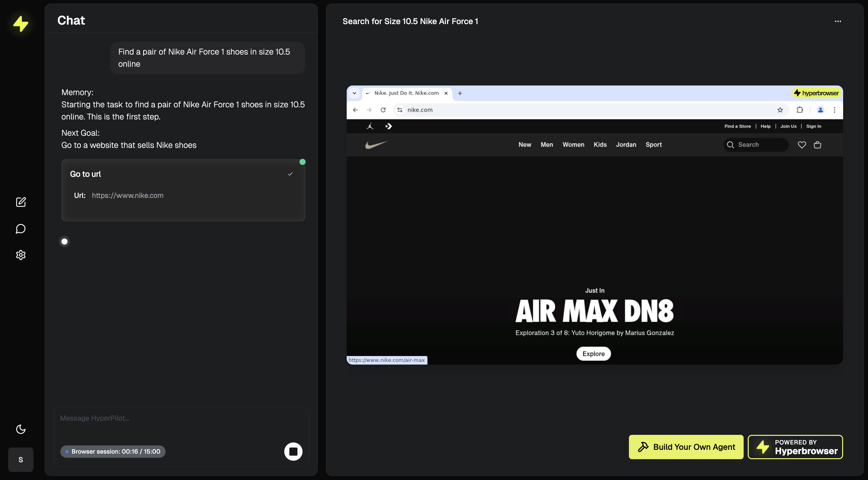Open the Chrome profile icon
Image resolution: width=868 pixels, height=480 pixels.
pos(821,110)
